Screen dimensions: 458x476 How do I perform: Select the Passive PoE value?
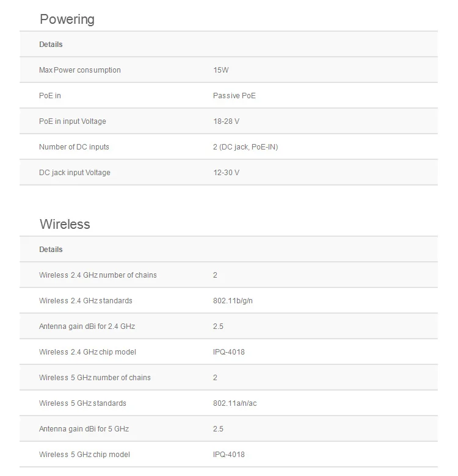[234, 96]
